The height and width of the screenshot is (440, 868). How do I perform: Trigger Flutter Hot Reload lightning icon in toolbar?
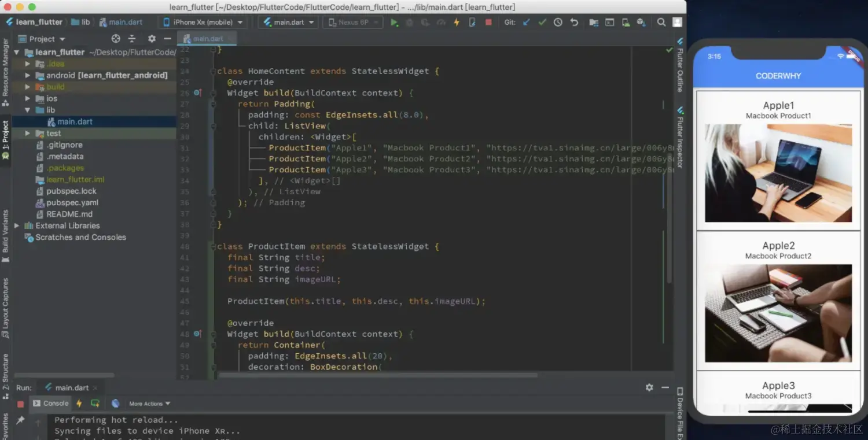tap(457, 22)
